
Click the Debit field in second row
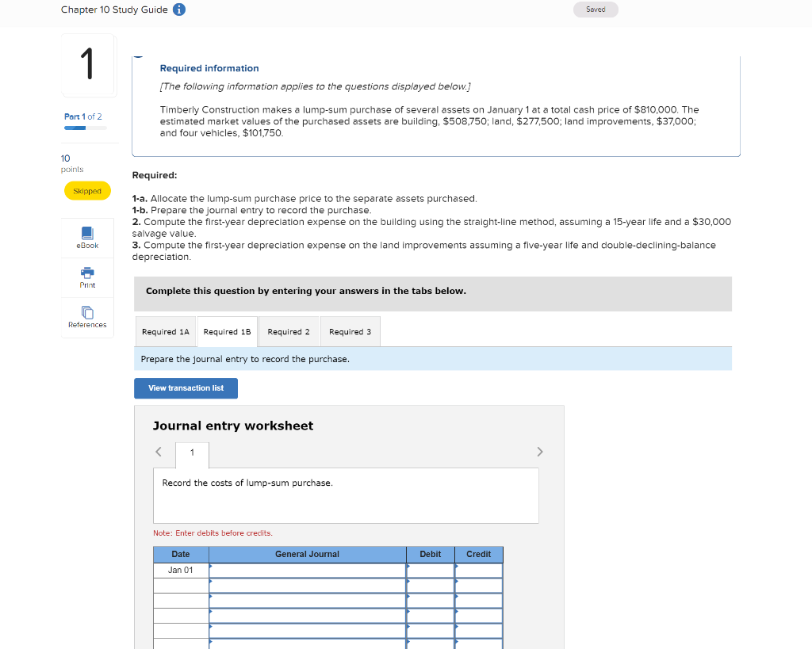click(x=431, y=586)
